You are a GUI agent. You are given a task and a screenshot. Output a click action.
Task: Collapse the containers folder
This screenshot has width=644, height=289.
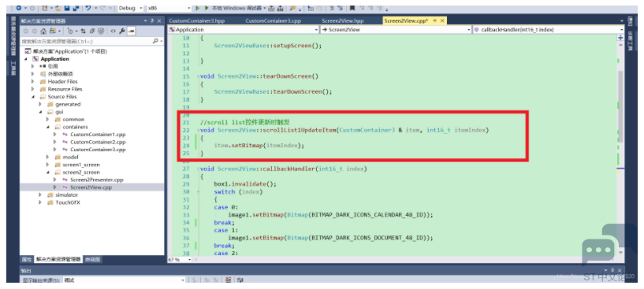click(x=47, y=127)
